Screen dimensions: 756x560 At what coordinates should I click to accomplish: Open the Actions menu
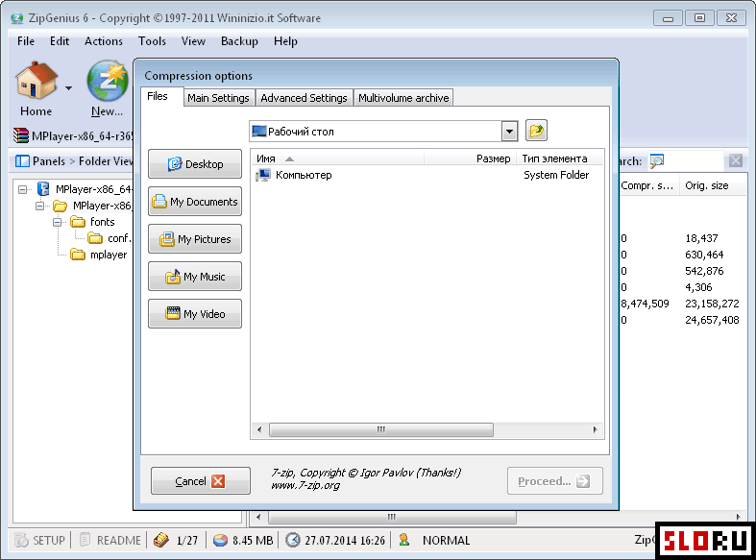click(104, 41)
